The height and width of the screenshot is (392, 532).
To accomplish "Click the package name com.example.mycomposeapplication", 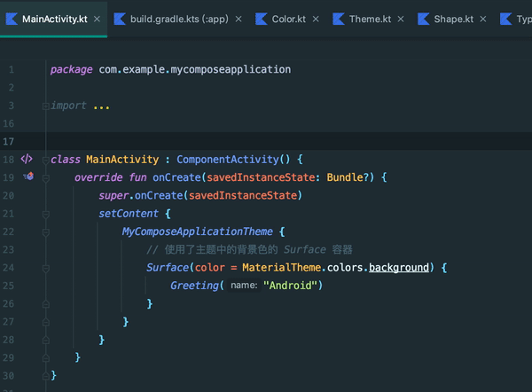I will [195, 69].
